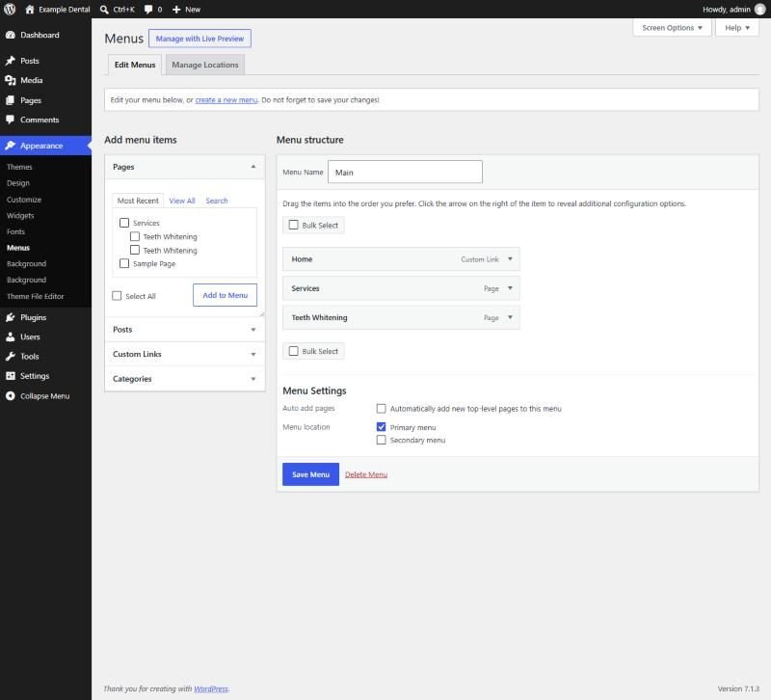Click the Save Menu button
771x700 pixels.
310,474
